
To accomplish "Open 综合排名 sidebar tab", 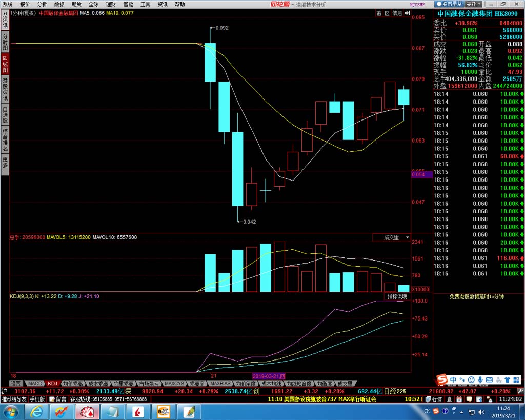I will click(5, 139).
